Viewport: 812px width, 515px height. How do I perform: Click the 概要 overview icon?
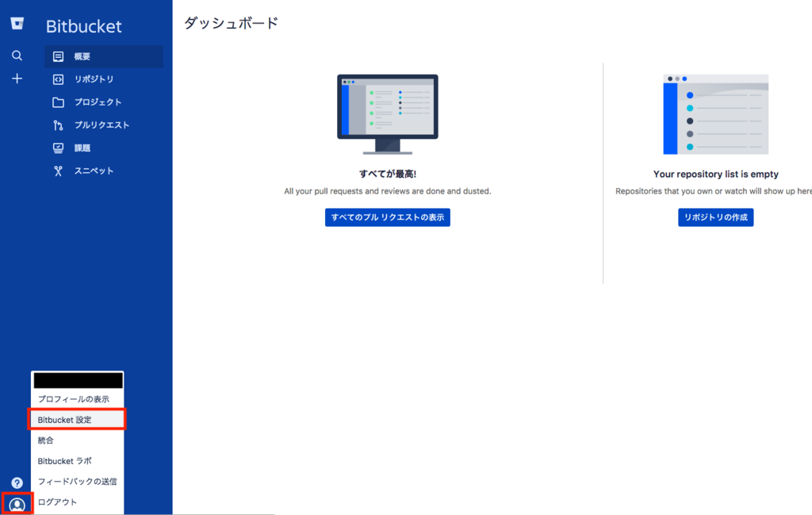point(58,56)
